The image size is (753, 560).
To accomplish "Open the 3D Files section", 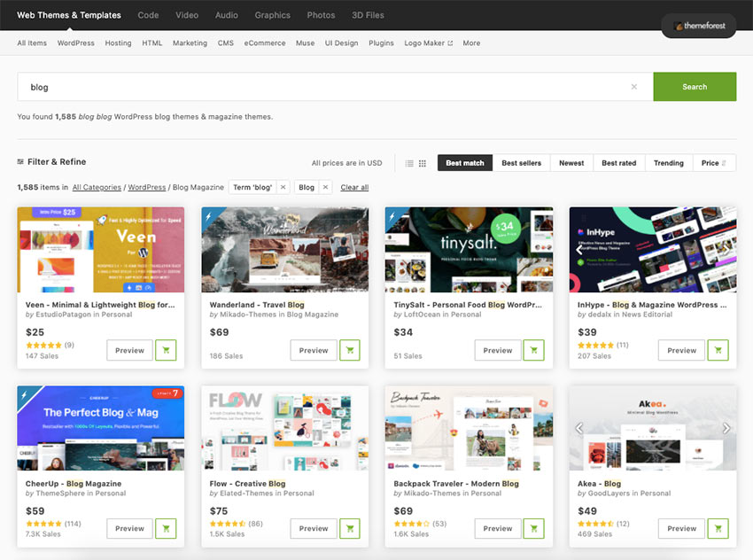I will click(x=368, y=15).
